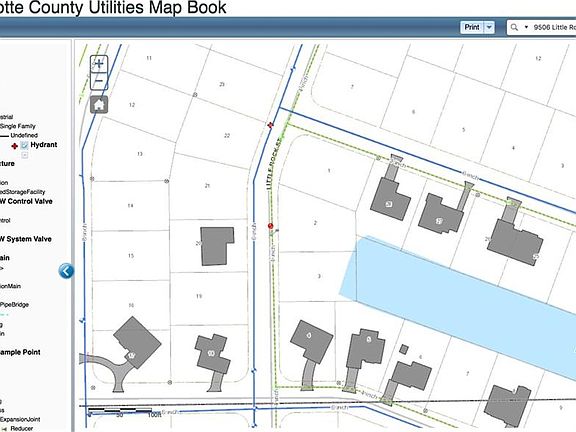Click the 'ExpansionJoint' legend entry

point(20,419)
